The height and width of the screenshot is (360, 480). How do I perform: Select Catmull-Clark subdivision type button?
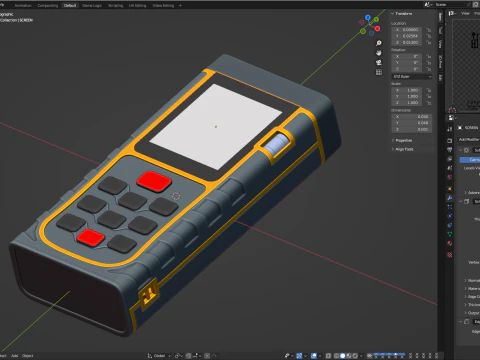point(470,160)
